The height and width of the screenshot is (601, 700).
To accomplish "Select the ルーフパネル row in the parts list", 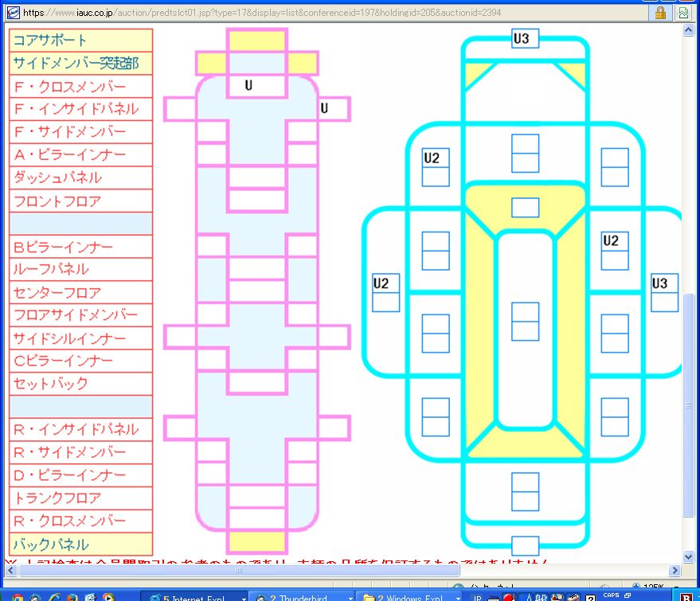I will pos(80,269).
